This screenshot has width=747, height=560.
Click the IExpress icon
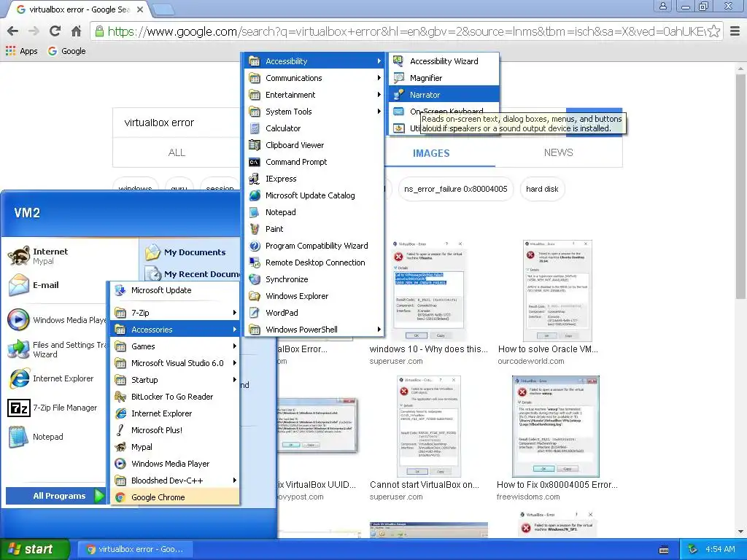(x=255, y=179)
